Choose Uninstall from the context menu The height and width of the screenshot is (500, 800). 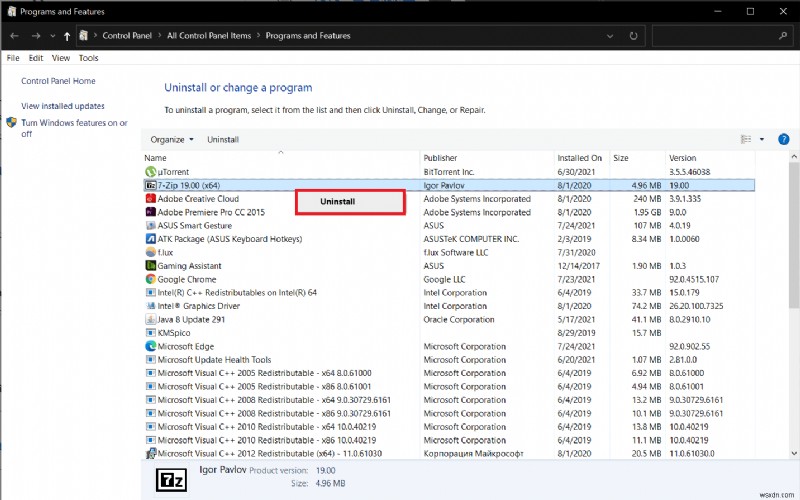351,202
